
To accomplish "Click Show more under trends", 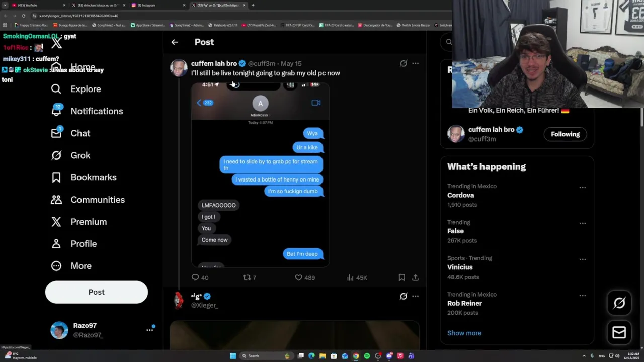I will [x=464, y=333].
